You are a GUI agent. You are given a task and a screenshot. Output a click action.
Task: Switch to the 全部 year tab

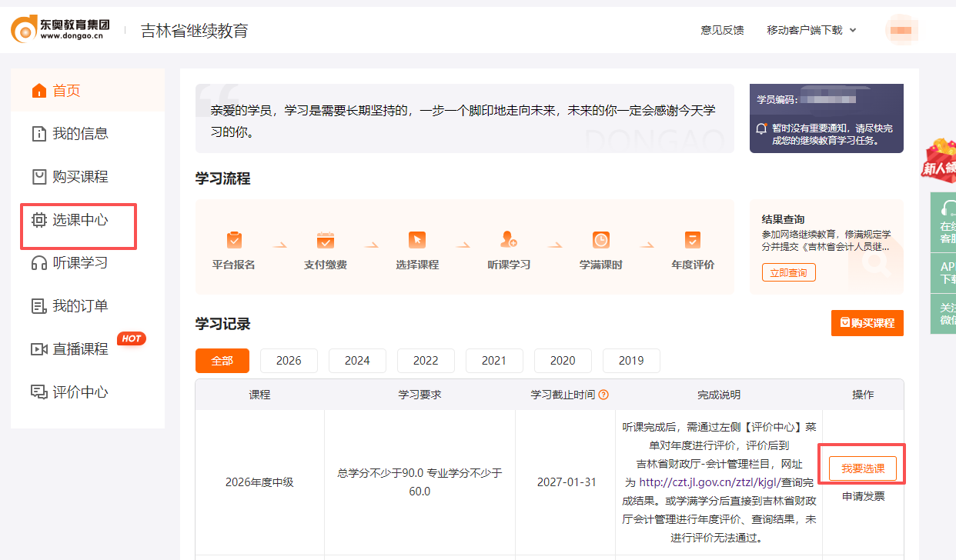coord(222,360)
